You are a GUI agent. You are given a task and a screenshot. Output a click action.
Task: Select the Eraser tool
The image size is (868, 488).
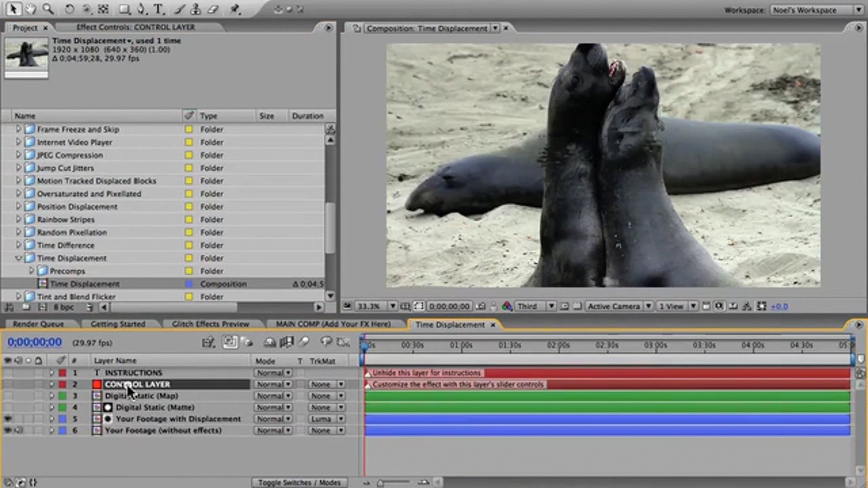213,9
